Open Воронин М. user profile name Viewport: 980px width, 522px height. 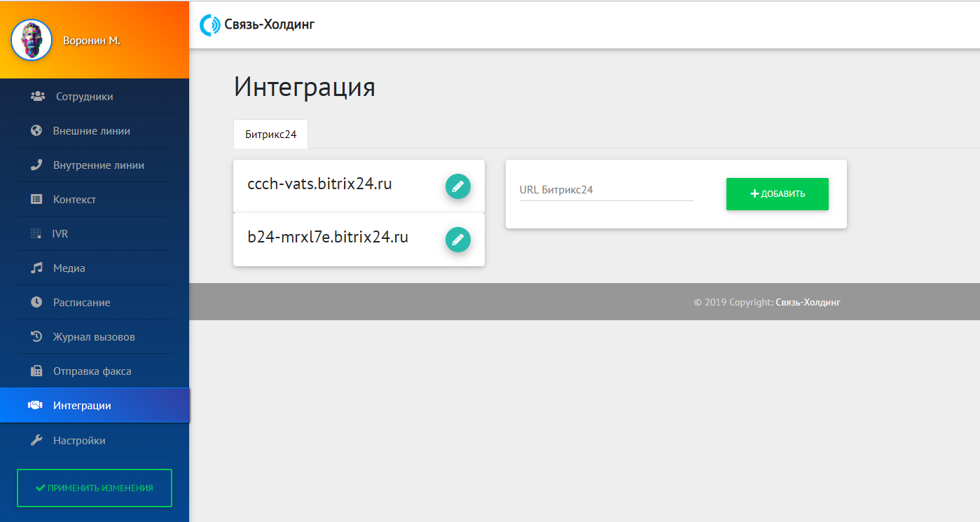[92, 41]
